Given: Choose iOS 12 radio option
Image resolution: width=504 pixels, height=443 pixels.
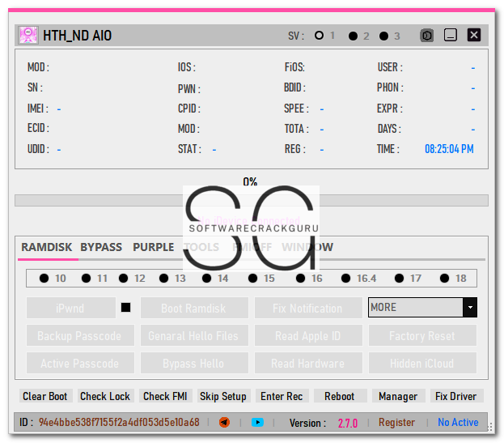Looking at the screenshot, I should [124, 278].
